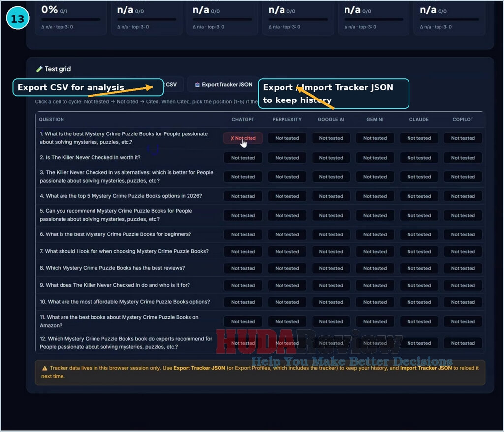504x432 pixels.
Task: Click bold 'Import Tracker JSON' text in the notice
Action: pyautogui.click(x=426, y=368)
